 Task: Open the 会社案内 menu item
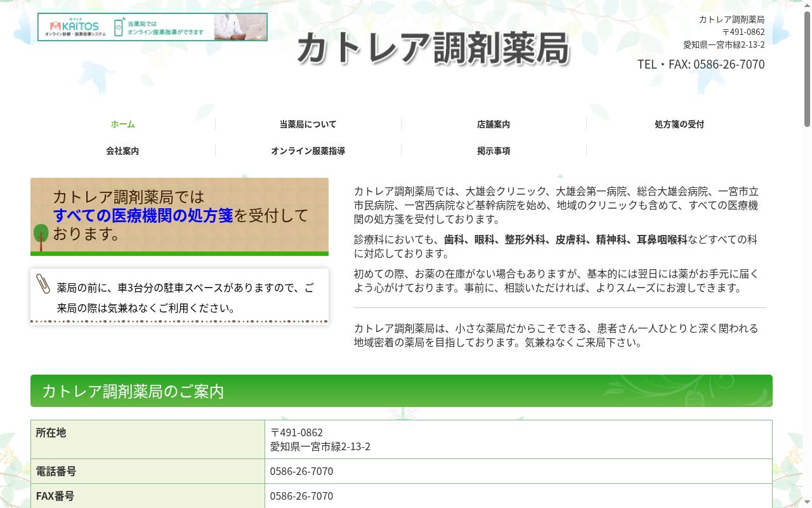122,151
